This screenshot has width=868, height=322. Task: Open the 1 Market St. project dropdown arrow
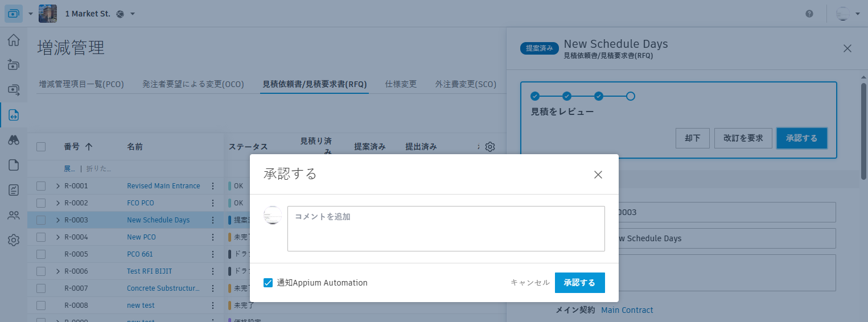[133, 14]
